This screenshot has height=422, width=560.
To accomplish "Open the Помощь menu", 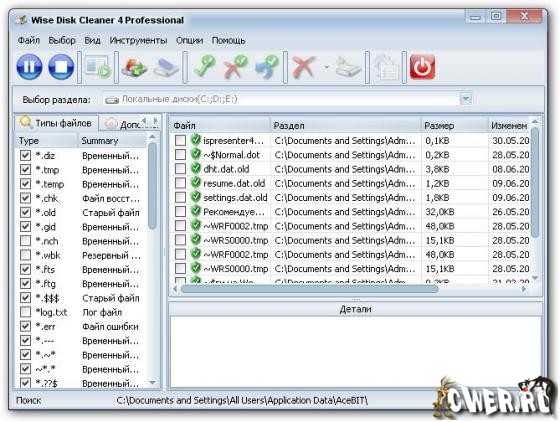I will [228, 40].
